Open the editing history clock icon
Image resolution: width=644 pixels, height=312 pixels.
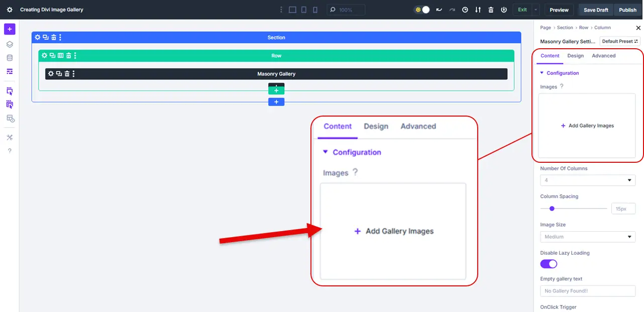[x=465, y=10]
